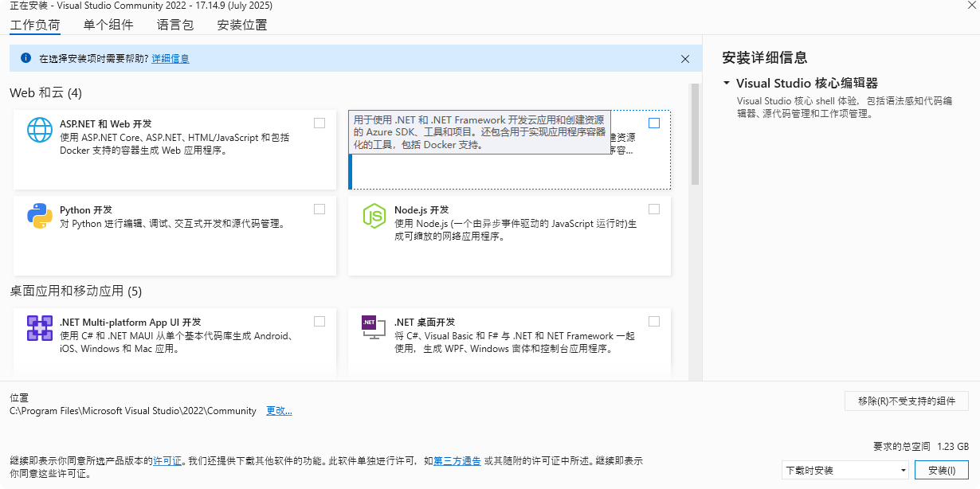
Task: Click 移除(R)不受支持的组件 button
Action: click(907, 401)
